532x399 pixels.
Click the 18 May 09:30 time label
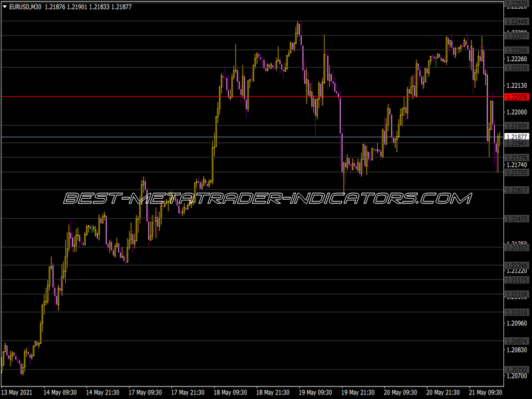point(230,392)
